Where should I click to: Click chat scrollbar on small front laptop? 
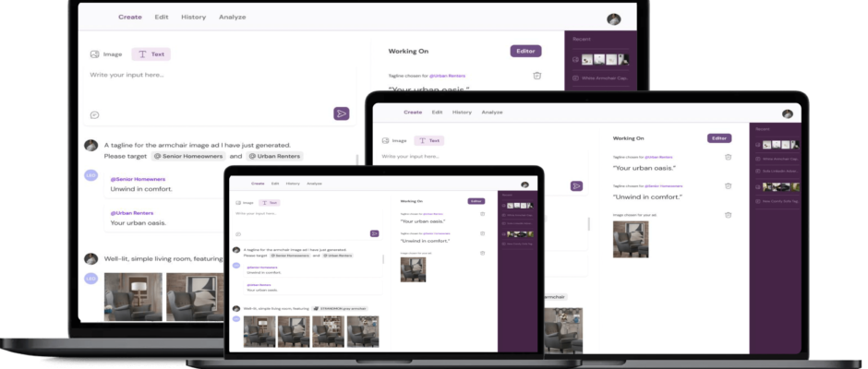click(x=383, y=259)
